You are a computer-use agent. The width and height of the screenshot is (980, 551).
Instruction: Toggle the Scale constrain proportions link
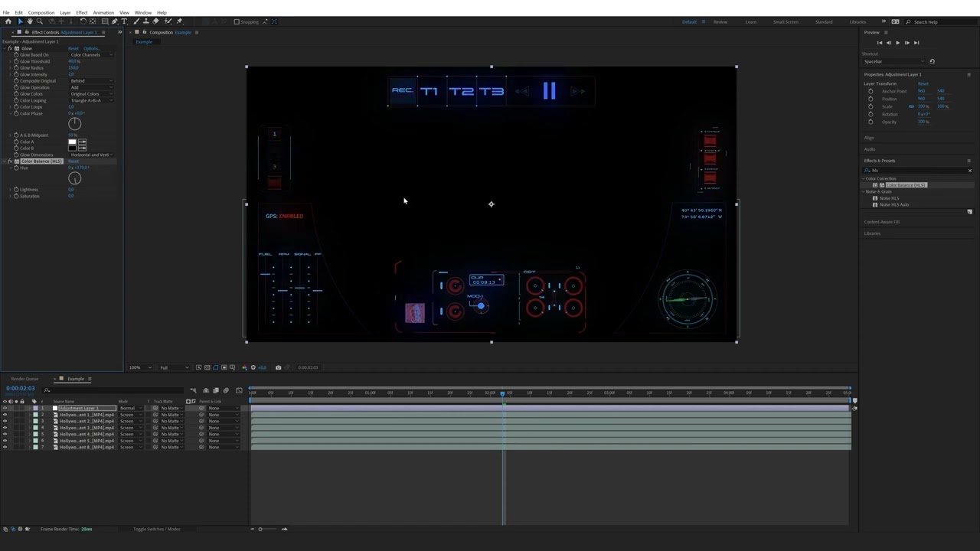click(911, 106)
